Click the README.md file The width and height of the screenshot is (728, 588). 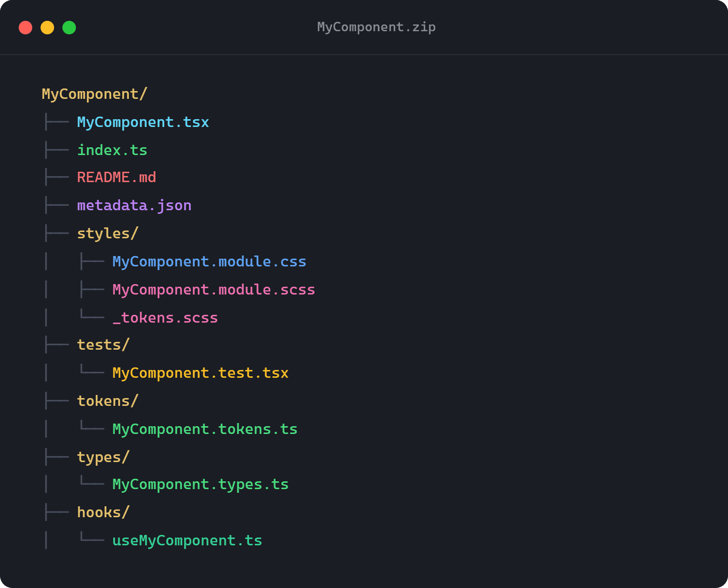[116, 177]
